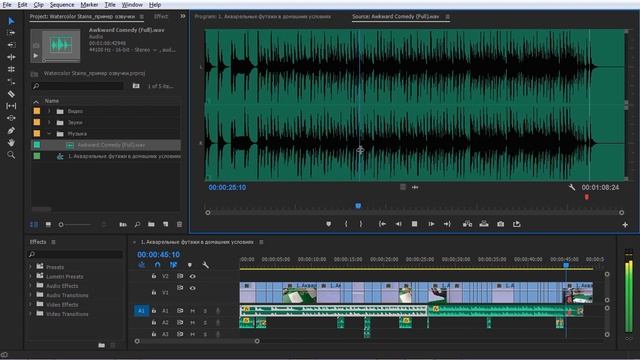The width and height of the screenshot is (640, 360).
Task: Select the Slide tool
Action: tap(11, 118)
